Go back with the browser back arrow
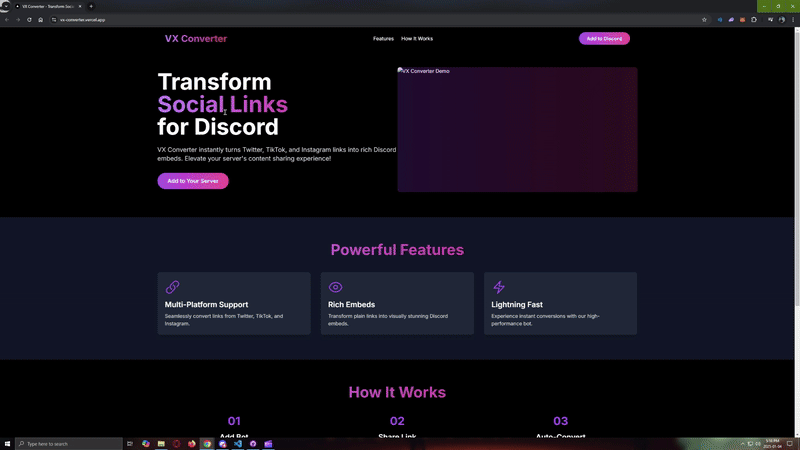The height and width of the screenshot is (450, 800). (7, 20)
